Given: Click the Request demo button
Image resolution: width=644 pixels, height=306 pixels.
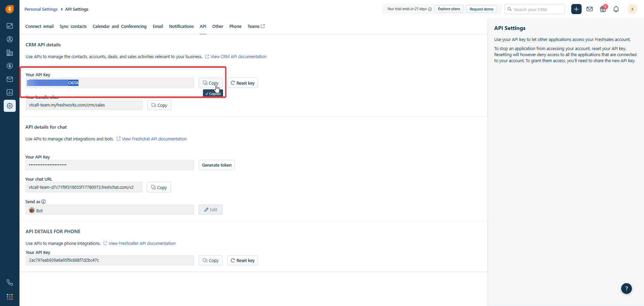Looking at the screenshot, I should (481, 9).
